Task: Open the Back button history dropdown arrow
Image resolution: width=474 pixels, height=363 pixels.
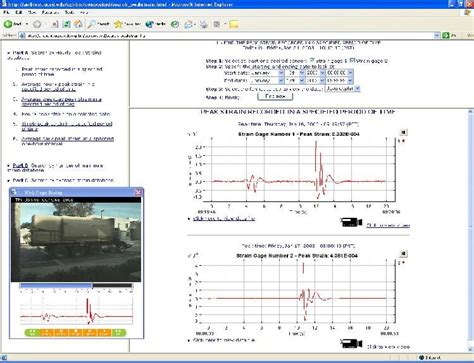Action: [x=27, y=24]
